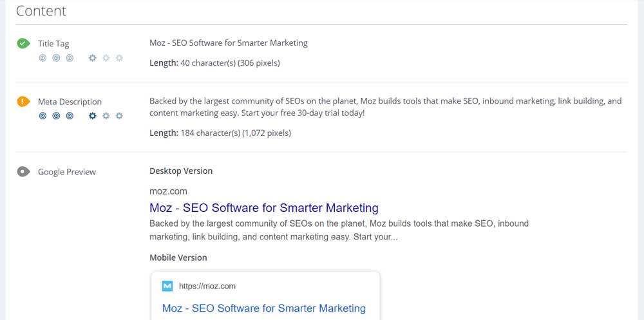
Task: Click the title tag value text in the Title Tag row
Action: [x=229, y=42]
